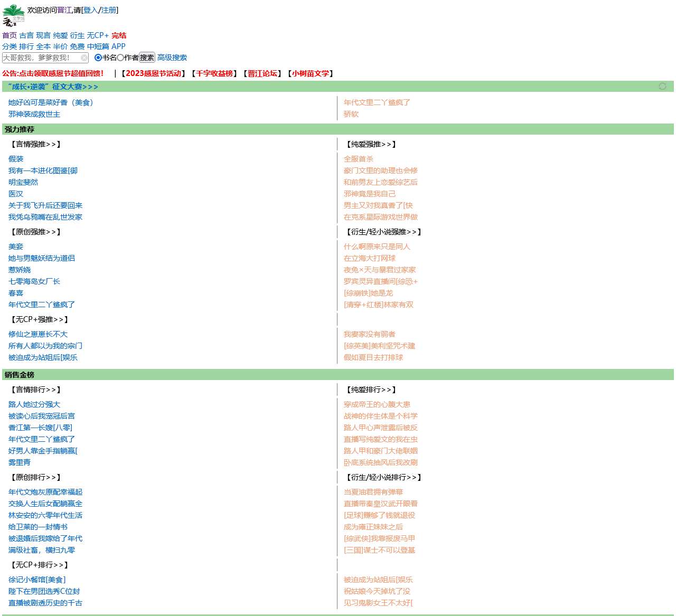Viewport: 676px width, 616px height.
Task: Open 高级搜索 advanced search
Action: tap(172, 58)
